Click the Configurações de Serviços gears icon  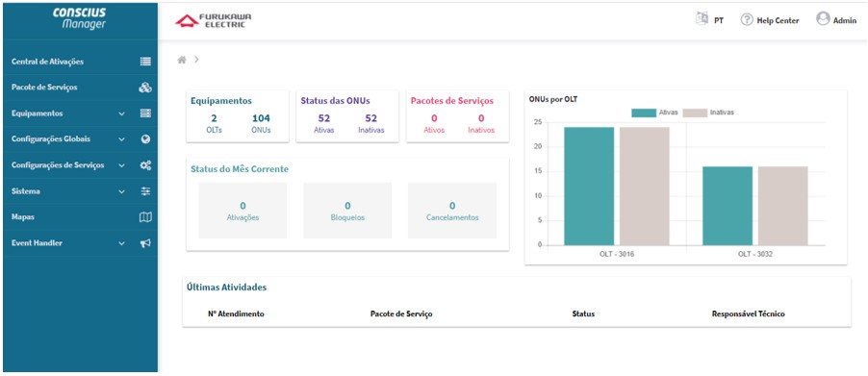(145, 165)
